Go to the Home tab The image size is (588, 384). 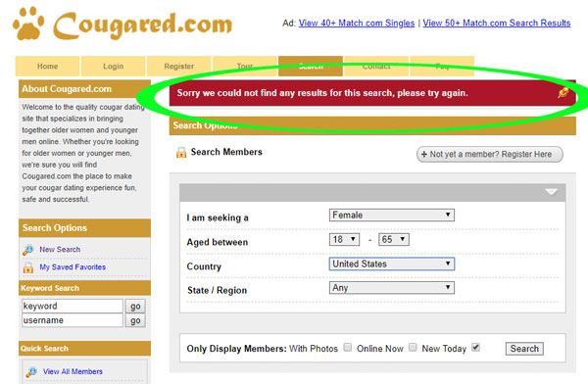coord(48,67)
